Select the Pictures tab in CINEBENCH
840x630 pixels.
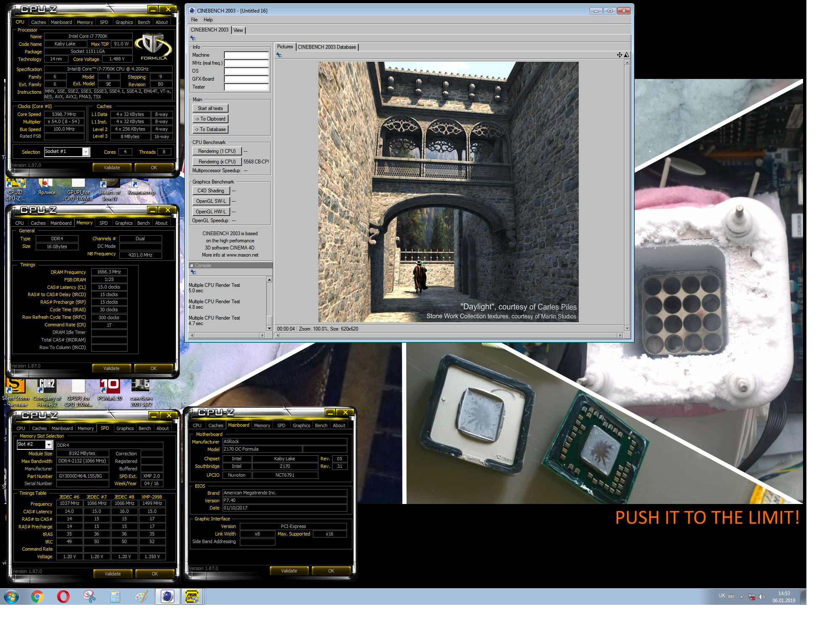click(x=285, y=47)
